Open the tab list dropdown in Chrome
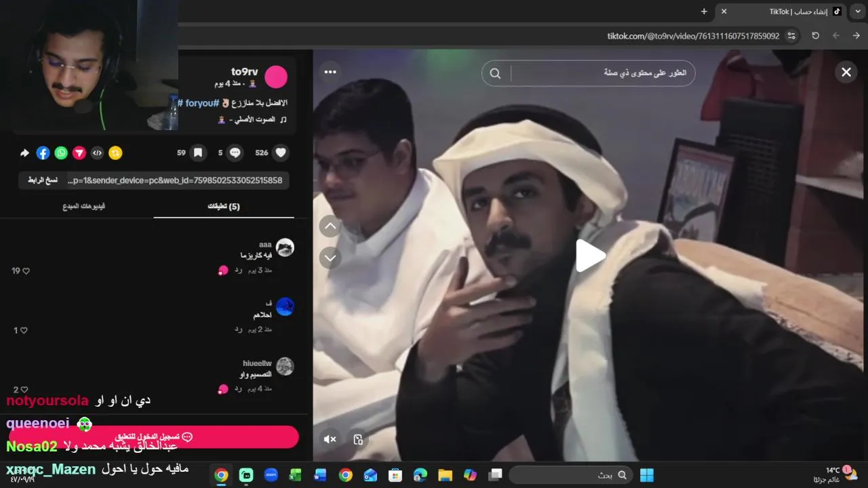The height and width of the screenshot is (488, 868). [x=858, y=12]
